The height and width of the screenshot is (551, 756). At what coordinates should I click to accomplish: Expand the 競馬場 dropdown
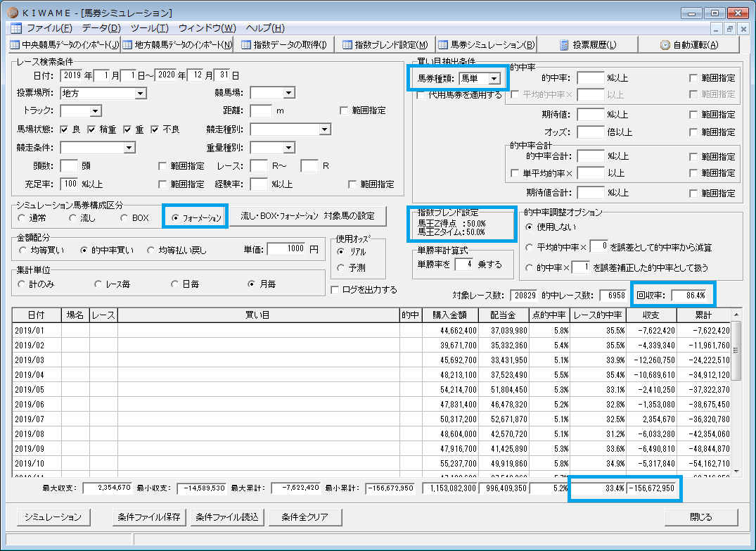click(x=289, y=93)
